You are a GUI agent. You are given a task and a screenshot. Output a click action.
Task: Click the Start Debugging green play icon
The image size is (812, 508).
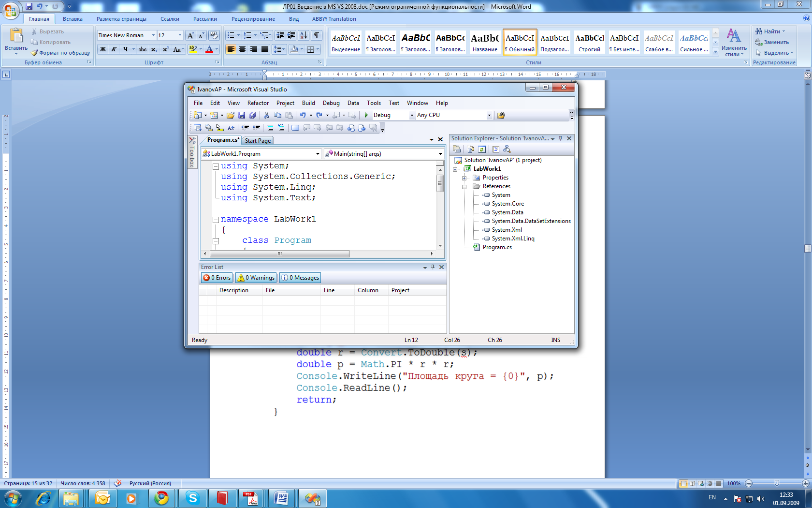tap(366, 115)
